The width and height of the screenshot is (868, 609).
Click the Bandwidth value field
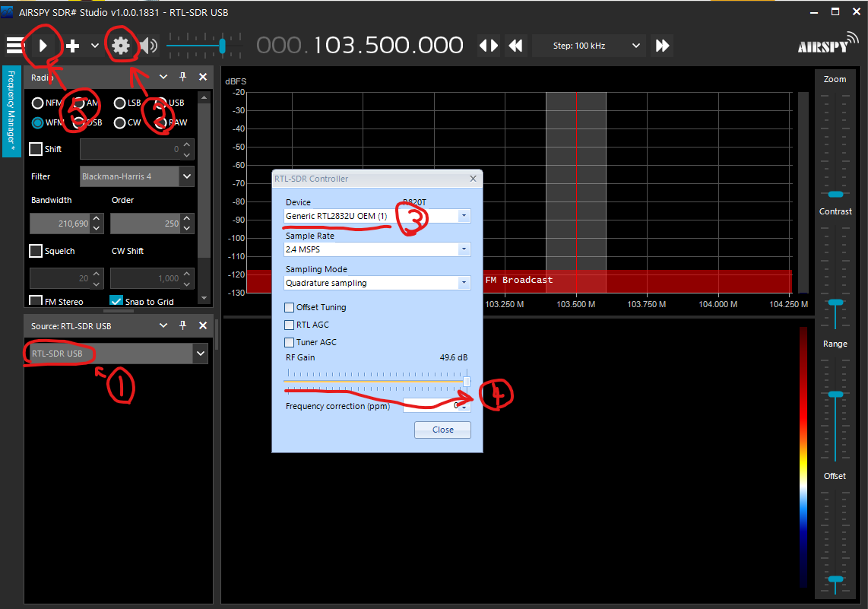[x=60, y=224]
